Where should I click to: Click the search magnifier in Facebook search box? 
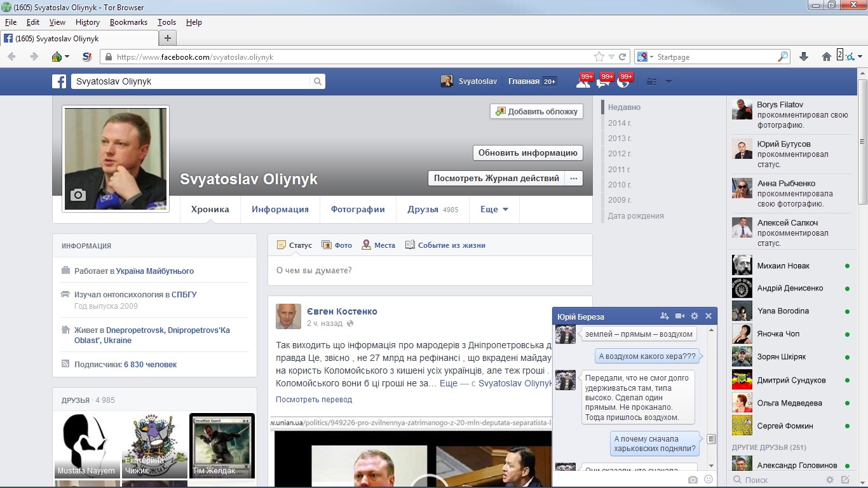318,81
